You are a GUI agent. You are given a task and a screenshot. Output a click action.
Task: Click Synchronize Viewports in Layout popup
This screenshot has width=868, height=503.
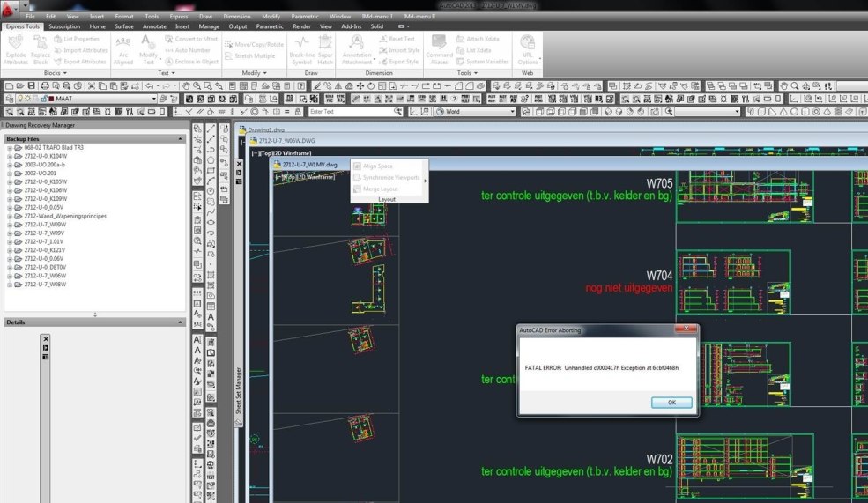[x=386, y=178]
